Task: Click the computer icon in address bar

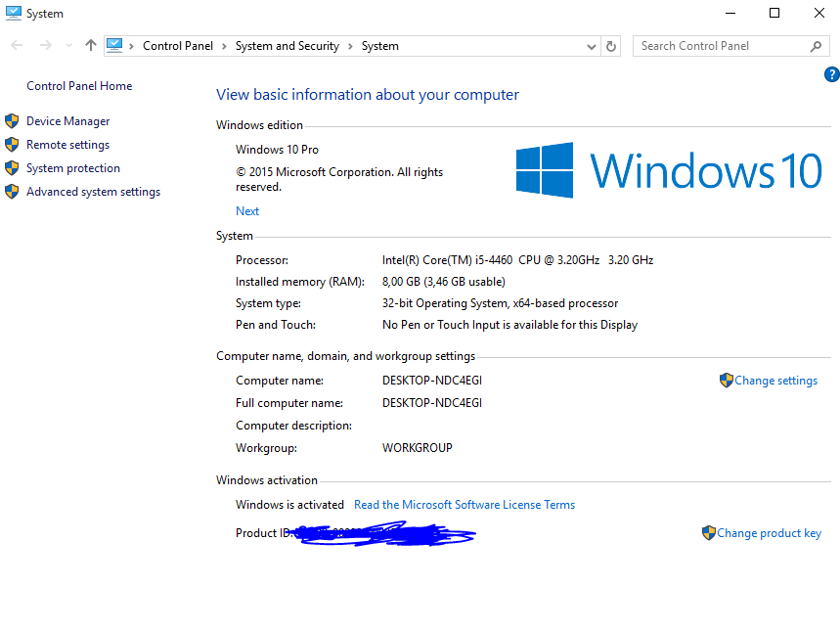Action: (x=114, y=45)
